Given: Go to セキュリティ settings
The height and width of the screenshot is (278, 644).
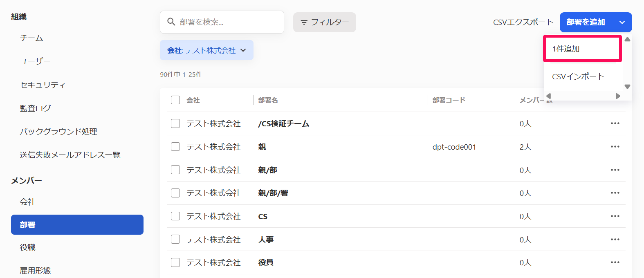Looking at the screenshot, I should click(x=43, y=85).
